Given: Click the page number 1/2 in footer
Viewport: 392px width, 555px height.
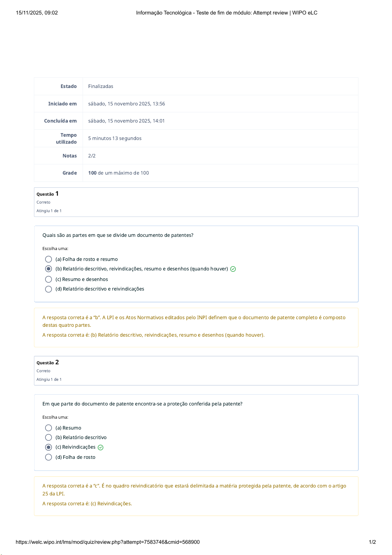Looking at the screenshot, I should [372, 542].
